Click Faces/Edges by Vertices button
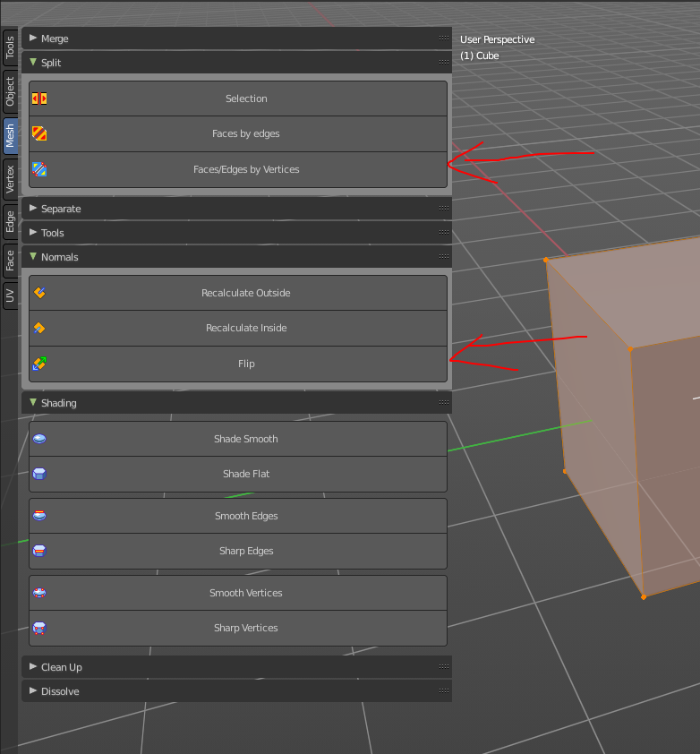The image size is (700, 754). tap(238, 170)
